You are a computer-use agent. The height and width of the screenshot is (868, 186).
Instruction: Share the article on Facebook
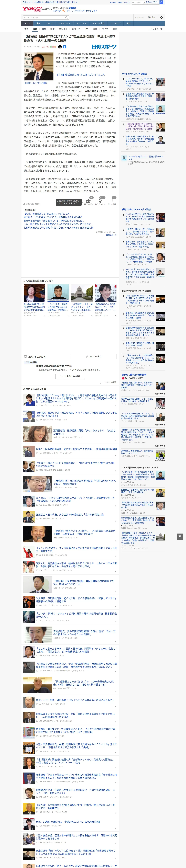(x=64, y=47)
